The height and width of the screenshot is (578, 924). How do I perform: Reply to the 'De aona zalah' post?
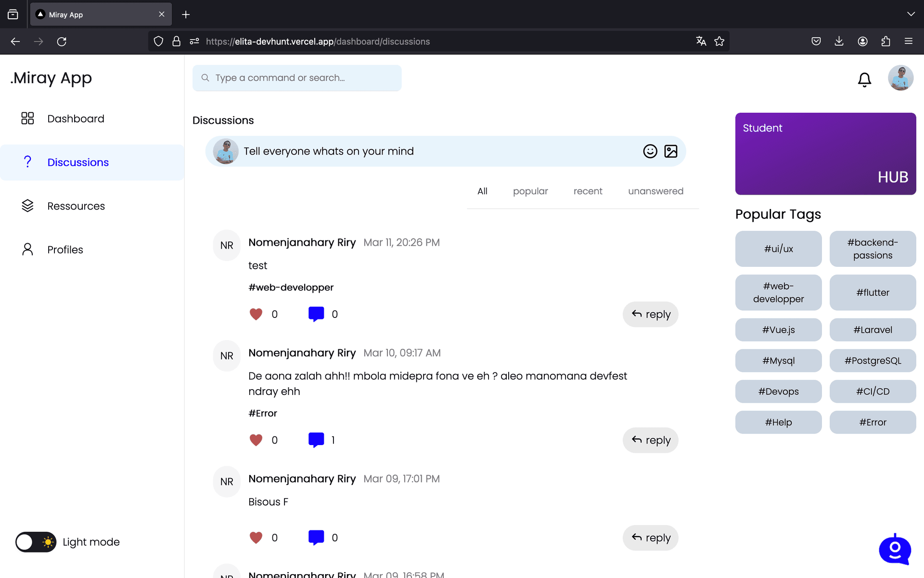tap(650, 440)
